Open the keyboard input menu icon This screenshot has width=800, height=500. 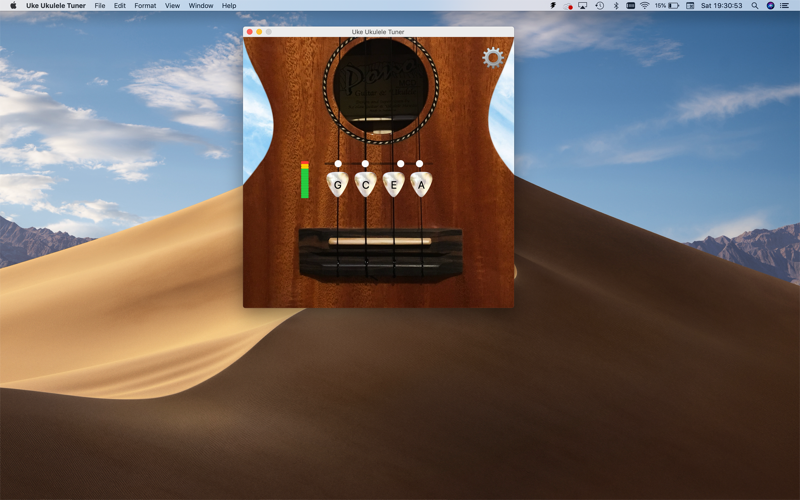pos(631,6)
